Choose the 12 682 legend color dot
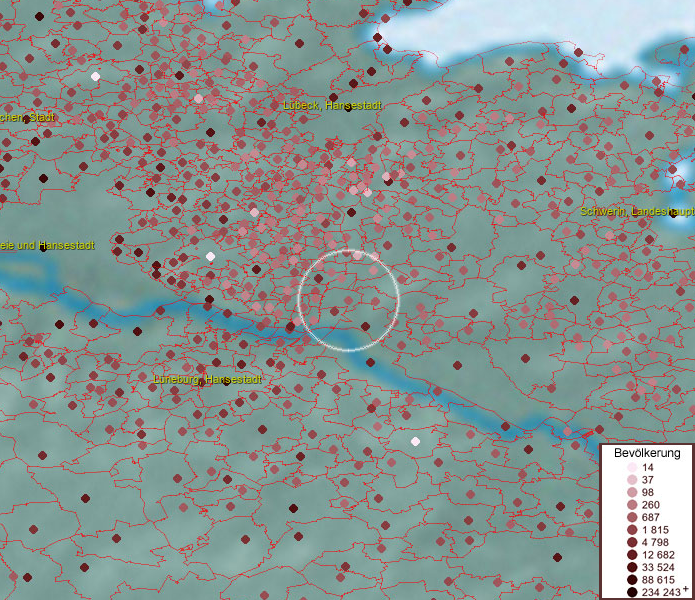The width and height of the screenshot is (695, 600). point(631,555)
